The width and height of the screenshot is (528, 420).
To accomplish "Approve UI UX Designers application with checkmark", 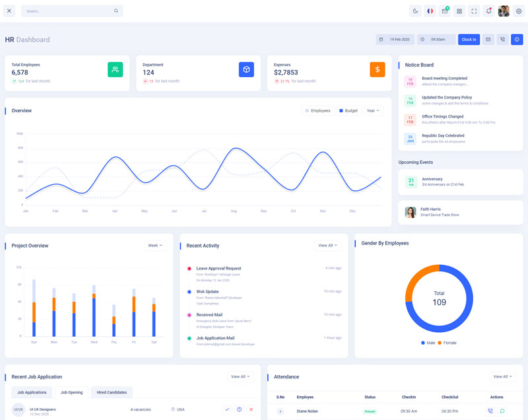I will coord(227,409).
